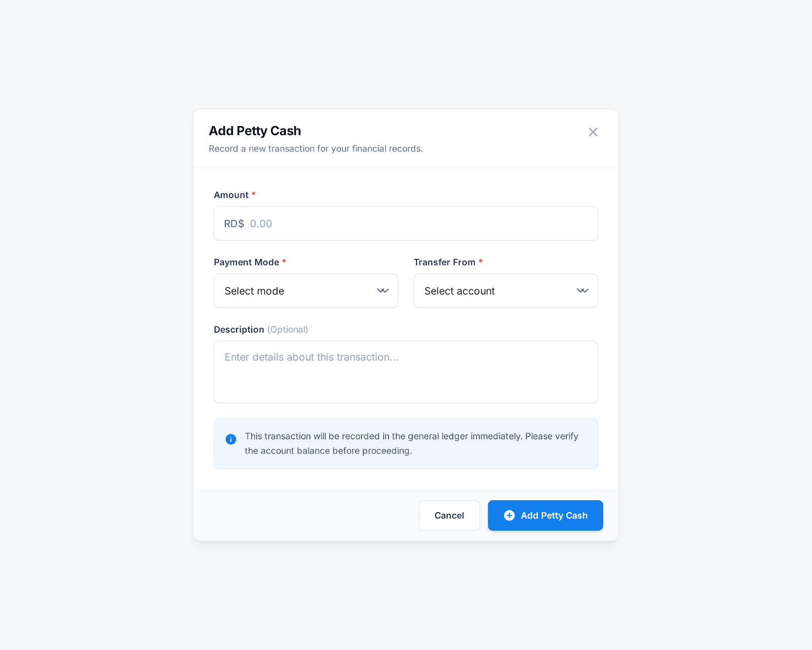Click the Amount field label
This screenshot has height=650, width=812.
[x=231, y=195]
